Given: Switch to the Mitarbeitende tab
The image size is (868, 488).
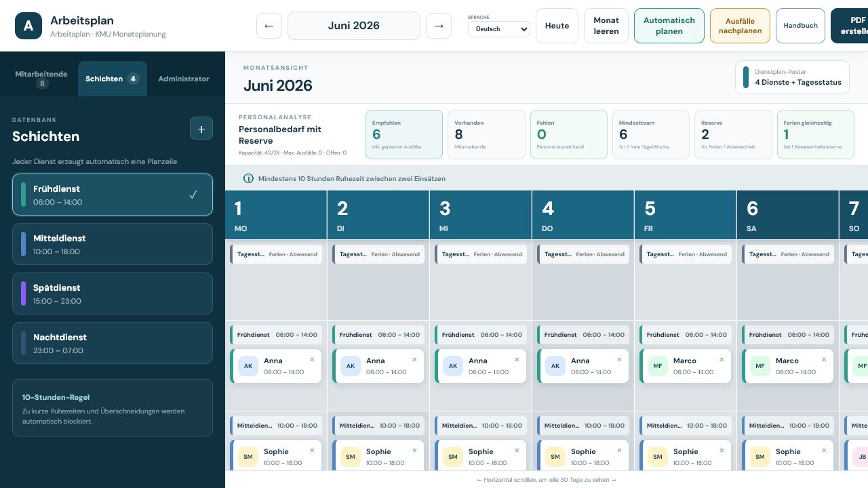Looking at the screenshot, I should pyautogui.click(x=41, y=79).
